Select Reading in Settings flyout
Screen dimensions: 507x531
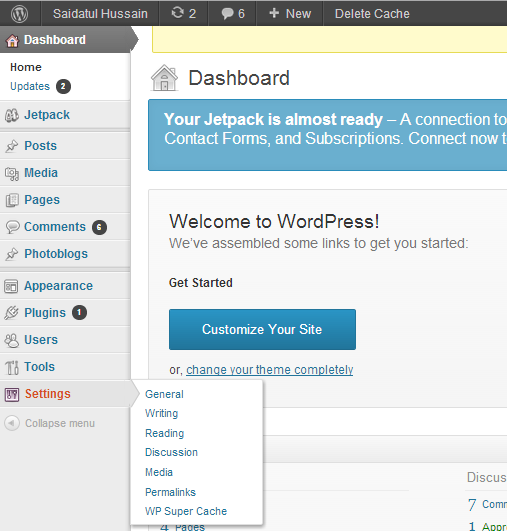click(165, 433)
